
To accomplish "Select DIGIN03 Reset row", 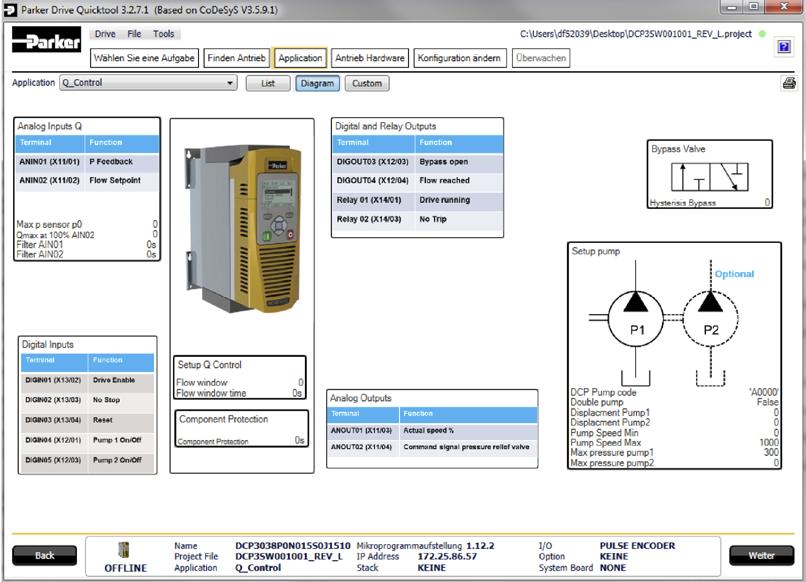I will point(87,420).
